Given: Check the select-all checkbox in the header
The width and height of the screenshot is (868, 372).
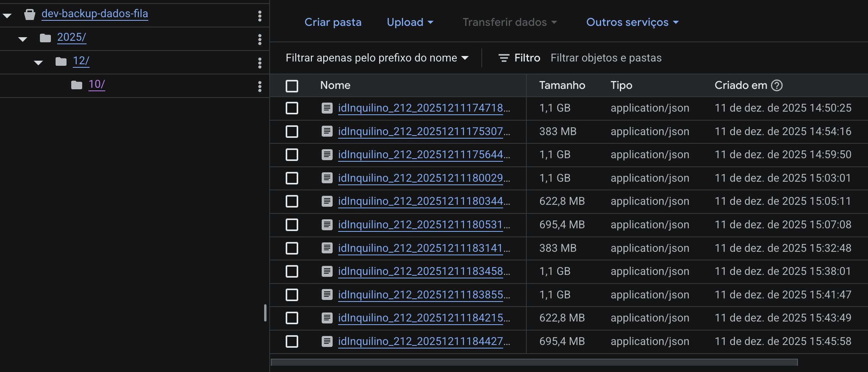Looking at the screenshot, I should 292,86.
